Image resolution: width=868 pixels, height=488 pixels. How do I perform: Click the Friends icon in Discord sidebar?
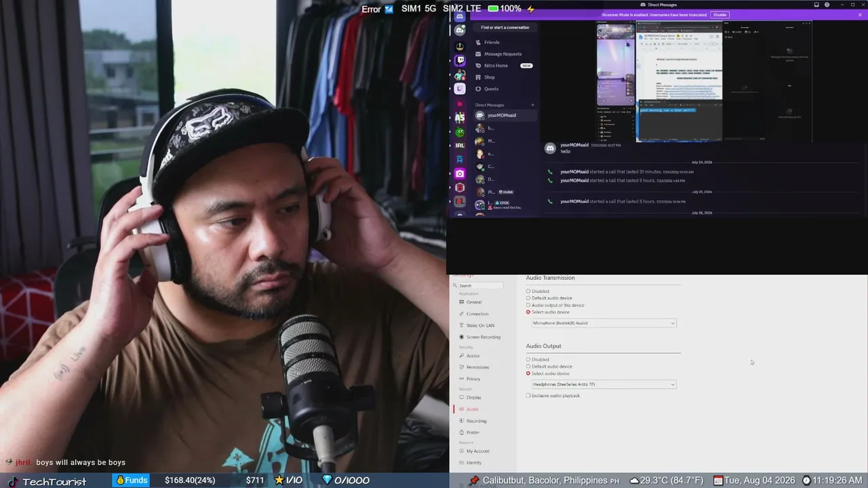coord(478,42)
